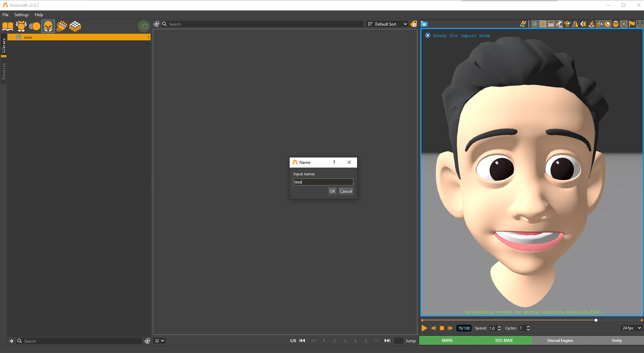The image size is (644, 353).
Task: Toggle the wave surface view icon
Action: click(559, 24)
